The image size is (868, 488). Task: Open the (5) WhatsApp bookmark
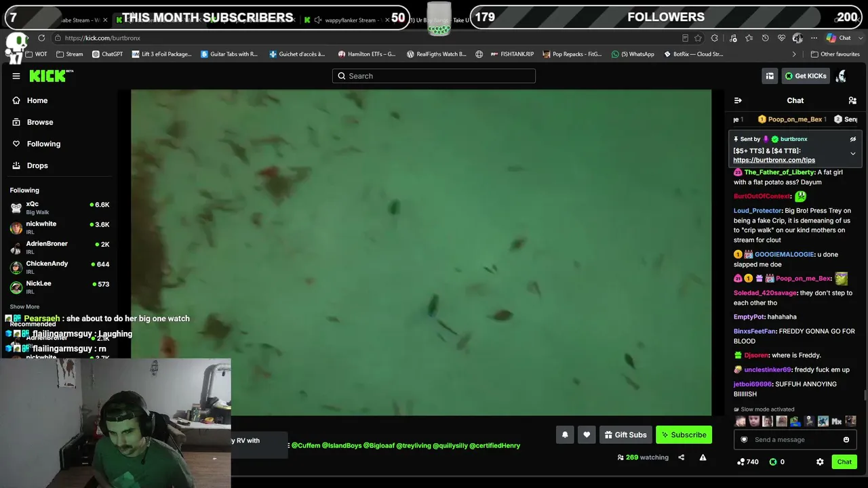coord(633,54)
